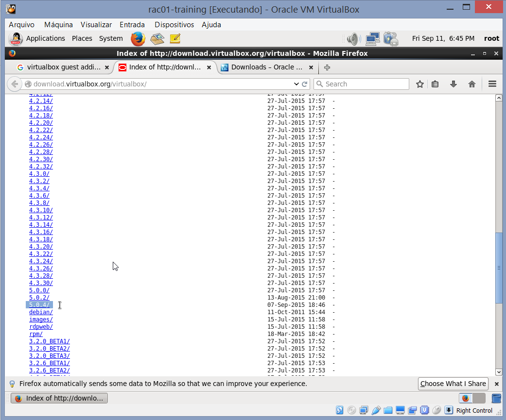The width and height of the screenshot is (506, 420).
Task: Click VirtualBox optical drive status icon
Action: [x=351, y=410]
